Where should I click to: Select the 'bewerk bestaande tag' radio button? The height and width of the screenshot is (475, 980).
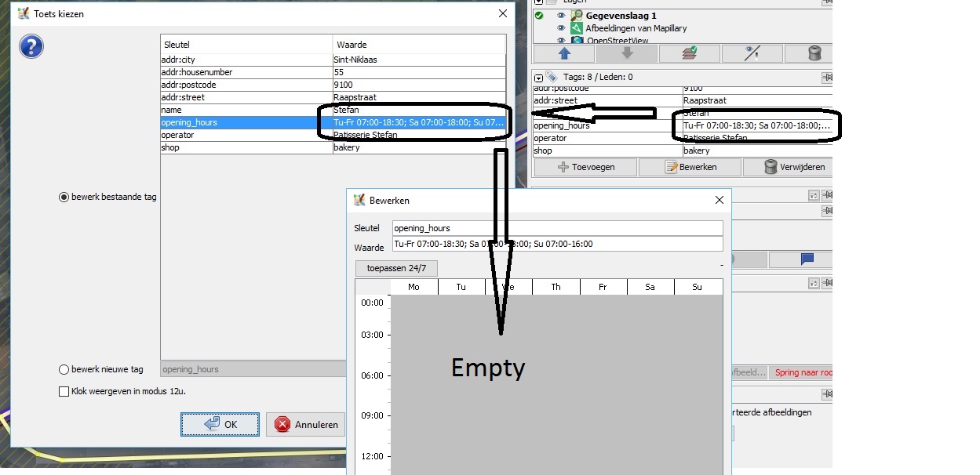[64, 197]
